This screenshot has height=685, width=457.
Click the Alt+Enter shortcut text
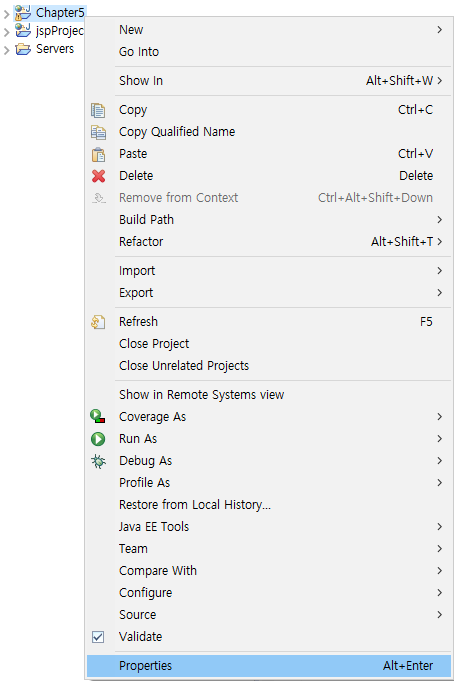(408, 666)
